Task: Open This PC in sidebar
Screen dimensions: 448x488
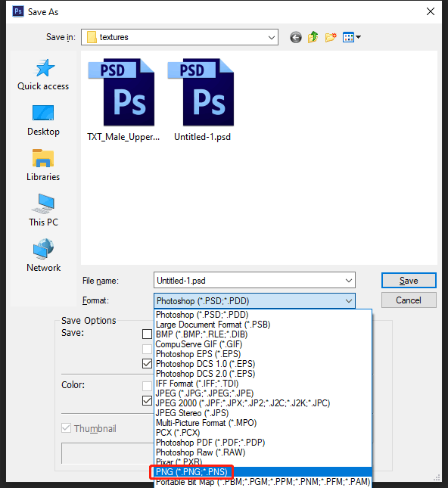Action: tap(43, 210)
